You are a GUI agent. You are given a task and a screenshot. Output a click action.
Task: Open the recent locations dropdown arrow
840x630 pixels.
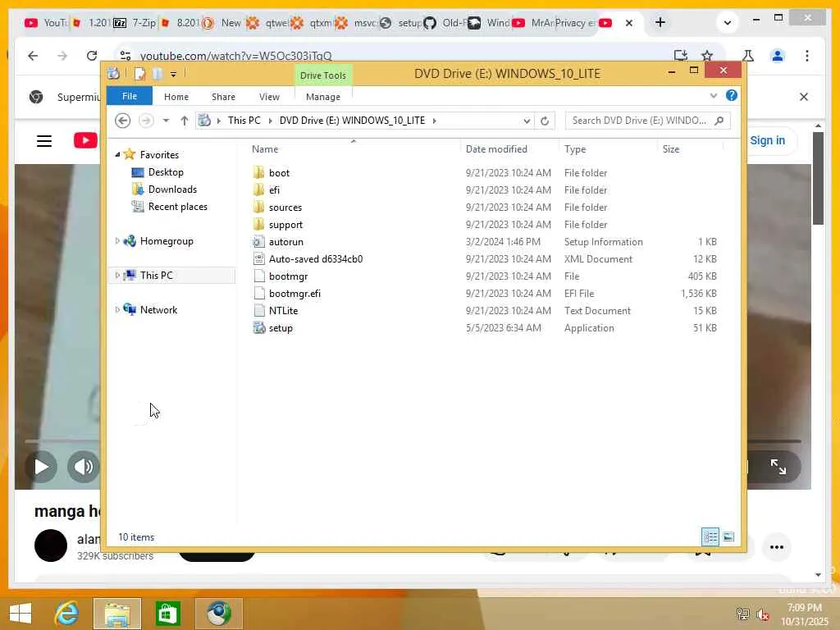point(166,121)
